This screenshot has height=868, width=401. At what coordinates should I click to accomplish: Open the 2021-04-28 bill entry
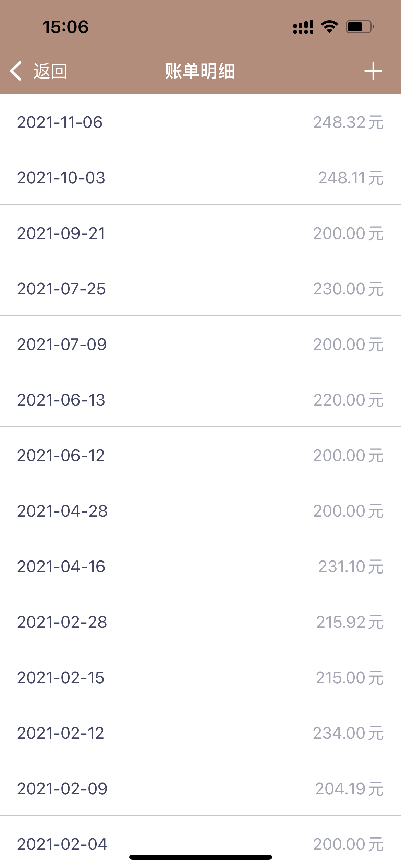point(200,511)
